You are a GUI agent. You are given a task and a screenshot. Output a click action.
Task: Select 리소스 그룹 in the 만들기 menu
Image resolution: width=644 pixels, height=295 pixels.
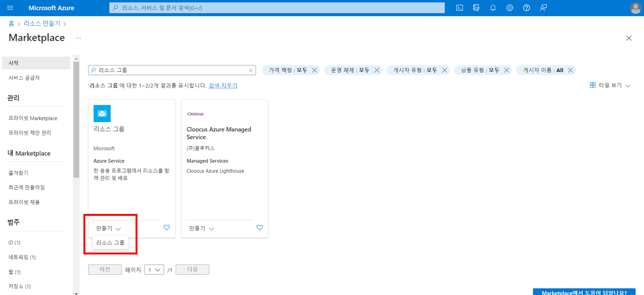click(110, 243)
